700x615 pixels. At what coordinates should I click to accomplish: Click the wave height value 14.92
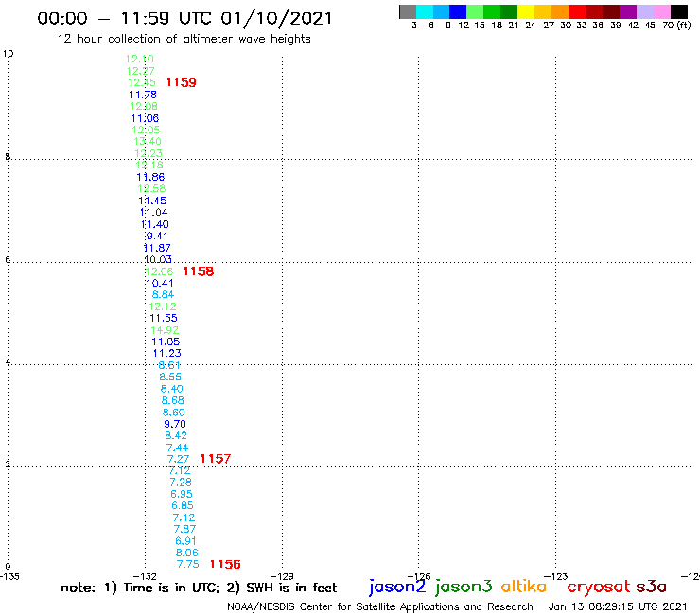tap(165, 331)
